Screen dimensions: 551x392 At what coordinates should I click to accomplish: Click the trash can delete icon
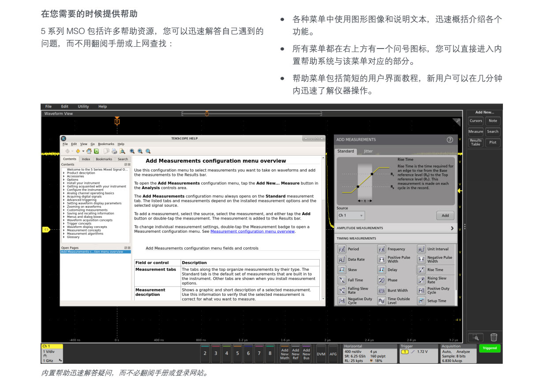(x=494, y=337)
